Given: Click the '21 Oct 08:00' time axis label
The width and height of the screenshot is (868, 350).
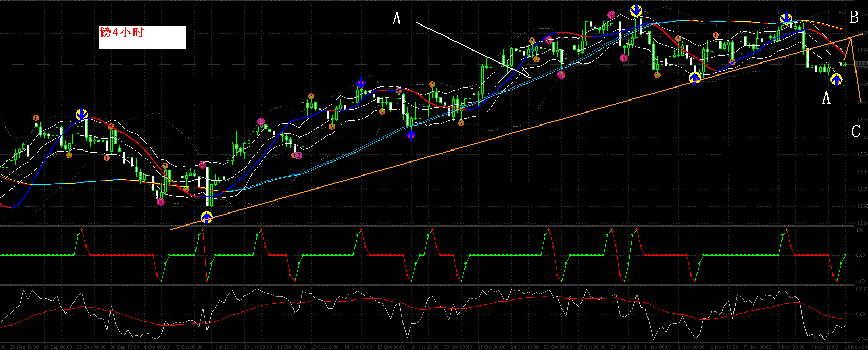Looking at the screenshot, I should [491, 347].
